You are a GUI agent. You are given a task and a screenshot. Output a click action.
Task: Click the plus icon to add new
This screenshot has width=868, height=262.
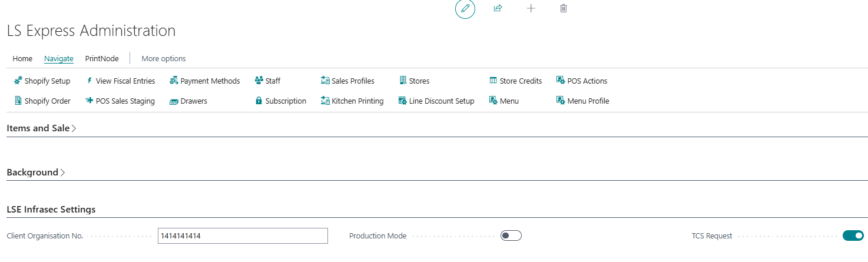[x=531, y=9]
